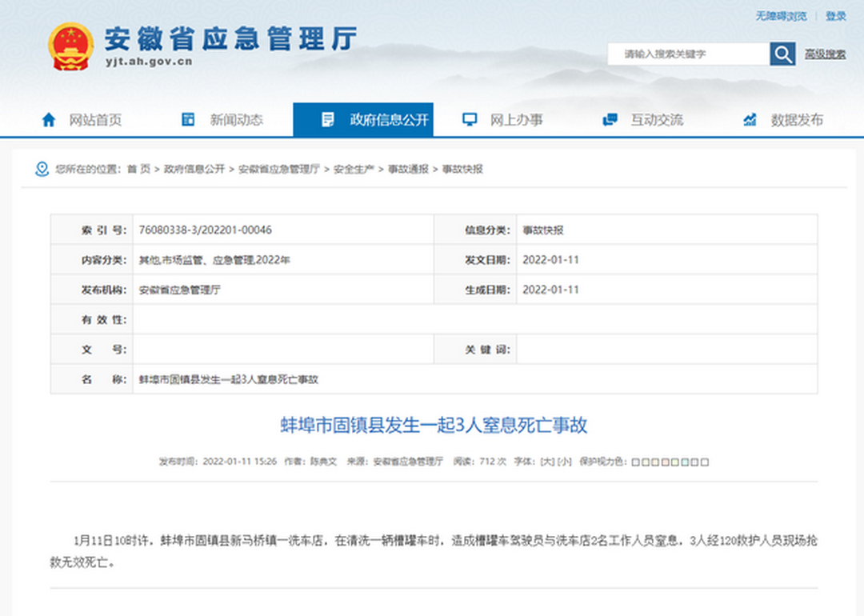Click the 无障碍浏览 link
This screenshot has height=616, width=864.
781,17
